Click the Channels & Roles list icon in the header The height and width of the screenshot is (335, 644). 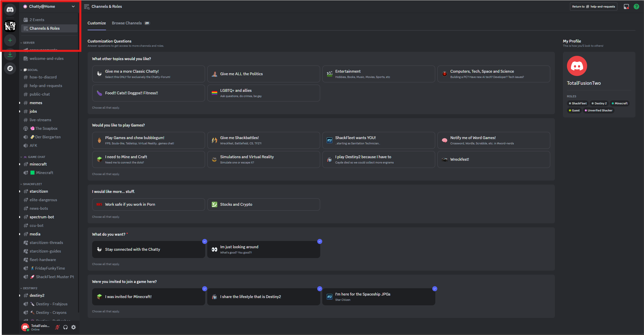coord(87,7)
